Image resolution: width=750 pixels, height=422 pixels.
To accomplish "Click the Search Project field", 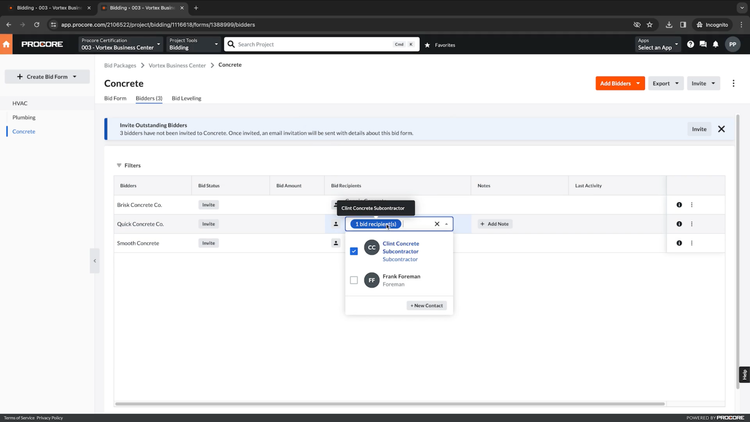I will point(321,44).
